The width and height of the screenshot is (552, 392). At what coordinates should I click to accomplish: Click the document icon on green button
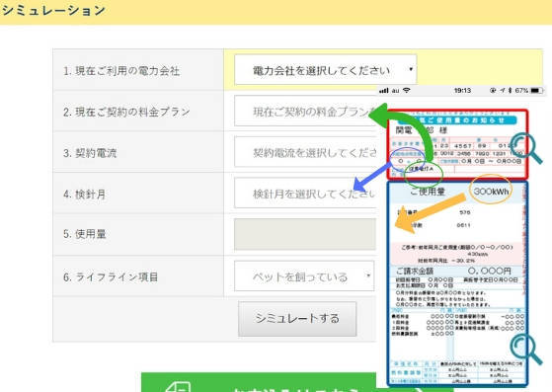click(x=179, y=387)
